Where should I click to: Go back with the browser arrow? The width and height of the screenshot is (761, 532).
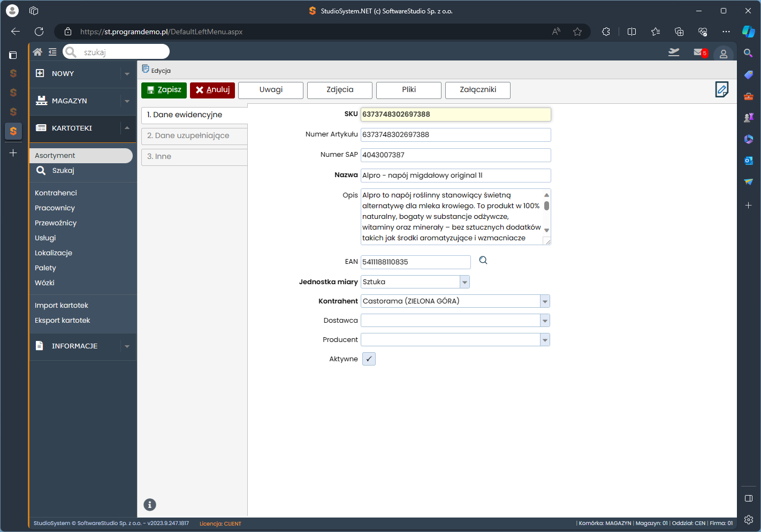(16, 32)
